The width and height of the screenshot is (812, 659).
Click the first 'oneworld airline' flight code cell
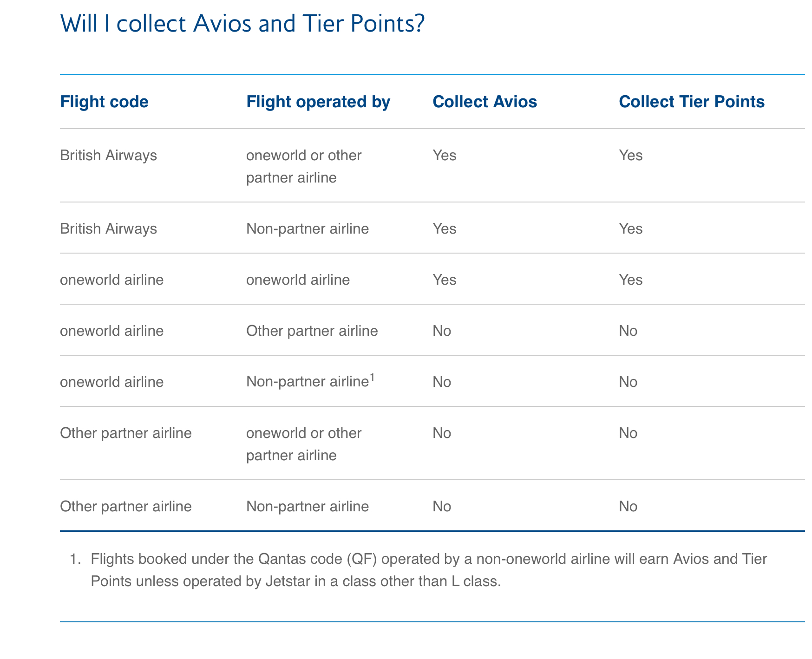(x=112, y=280)
